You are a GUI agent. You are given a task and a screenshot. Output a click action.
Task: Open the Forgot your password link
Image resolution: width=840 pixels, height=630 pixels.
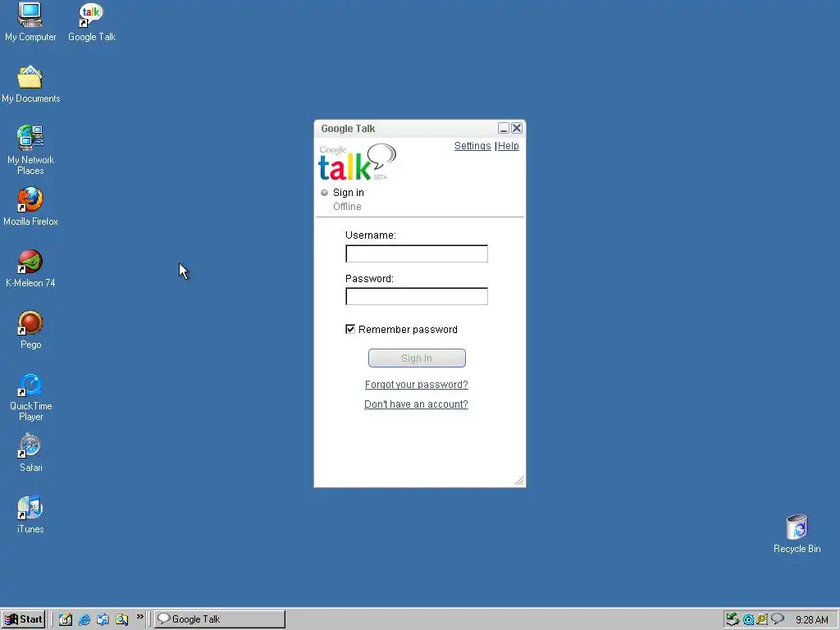pyautogui.click(x=416, y=385)
